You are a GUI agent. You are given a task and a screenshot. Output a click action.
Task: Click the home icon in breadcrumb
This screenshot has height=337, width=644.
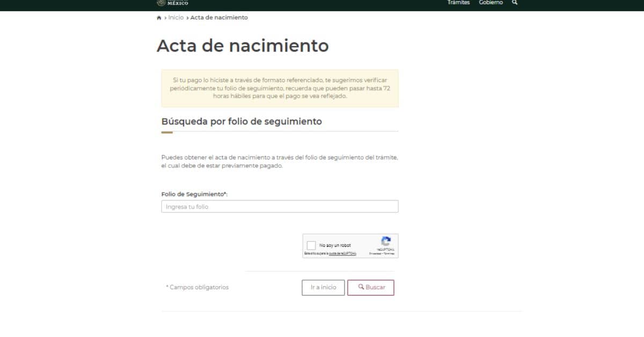click(159, 18)
